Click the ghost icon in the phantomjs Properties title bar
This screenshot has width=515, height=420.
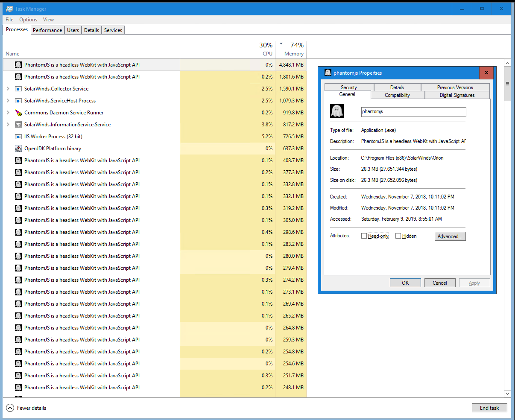tap(328, 73)
